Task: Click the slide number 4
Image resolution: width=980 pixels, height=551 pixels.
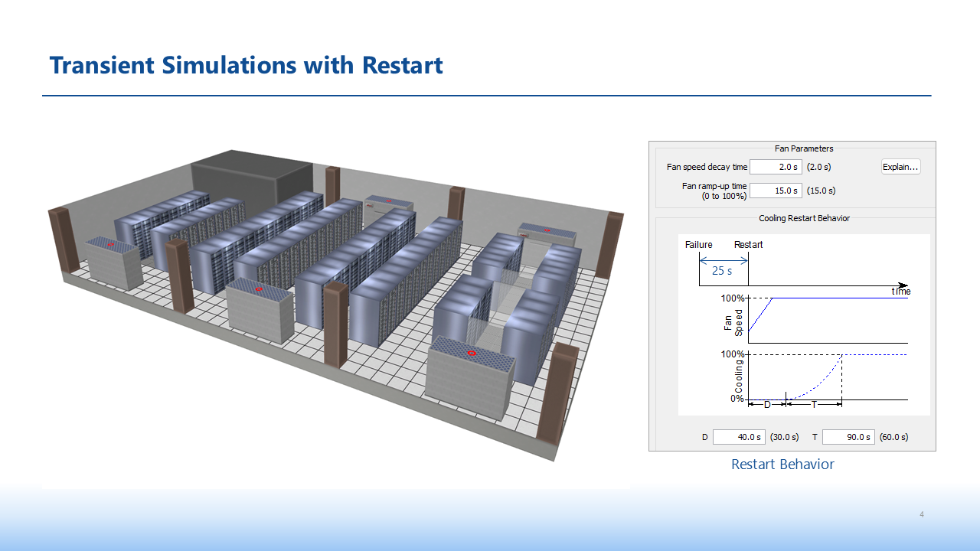Action: click(x=922, y=514)
